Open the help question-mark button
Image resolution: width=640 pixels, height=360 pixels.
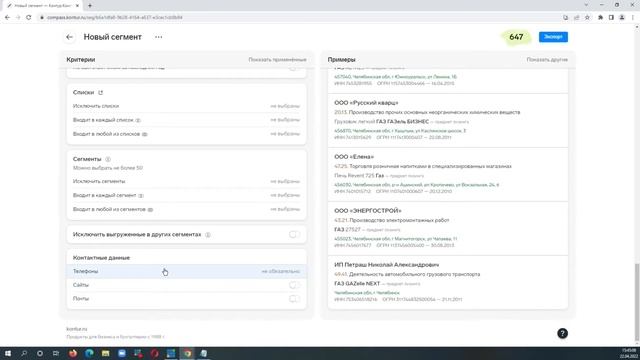click(x=562, y=333)
